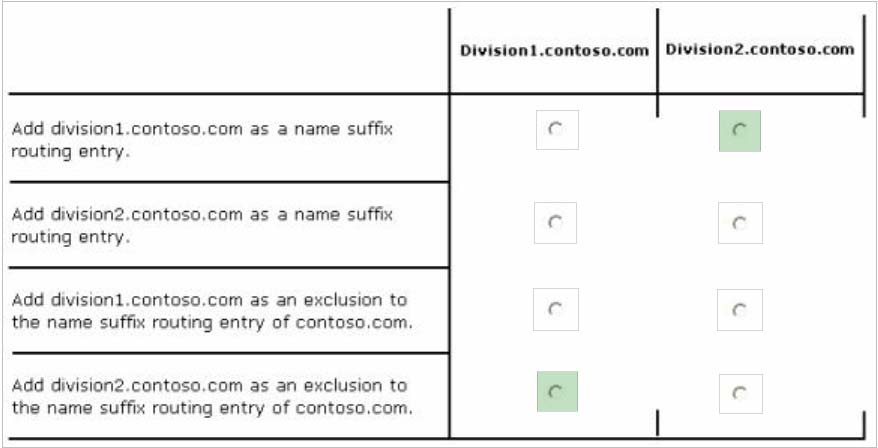The width and height of the screenshot is (878, 448).
Task: Click the text "Add division2.contoso.com as an exclusion to"
Action: tap(209, 385)
